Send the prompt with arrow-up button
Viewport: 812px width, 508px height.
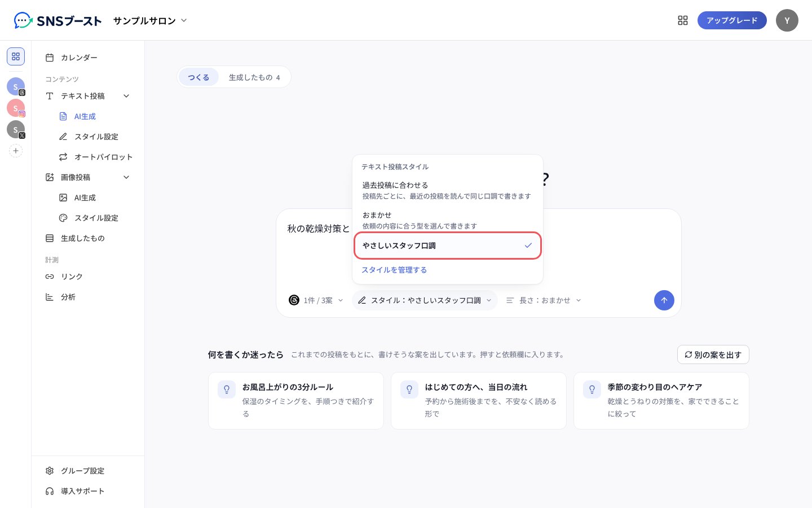click(x=664, y=300)
